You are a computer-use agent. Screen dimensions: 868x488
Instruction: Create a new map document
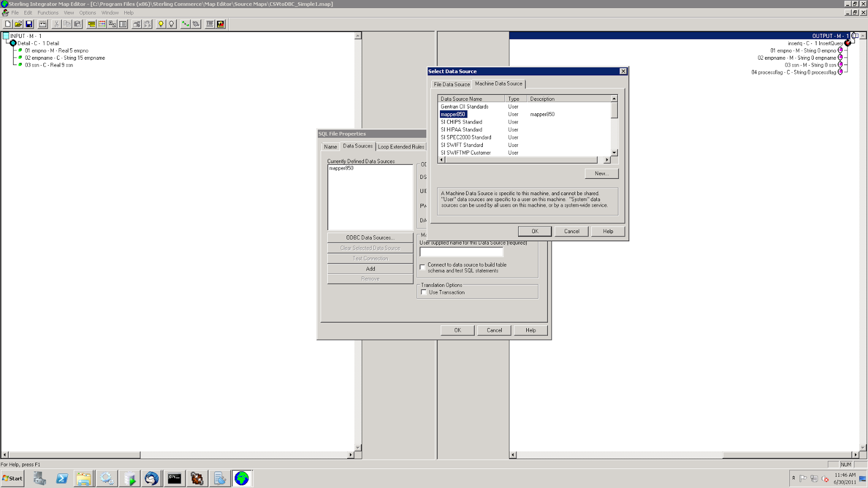(x=7, y=23)
